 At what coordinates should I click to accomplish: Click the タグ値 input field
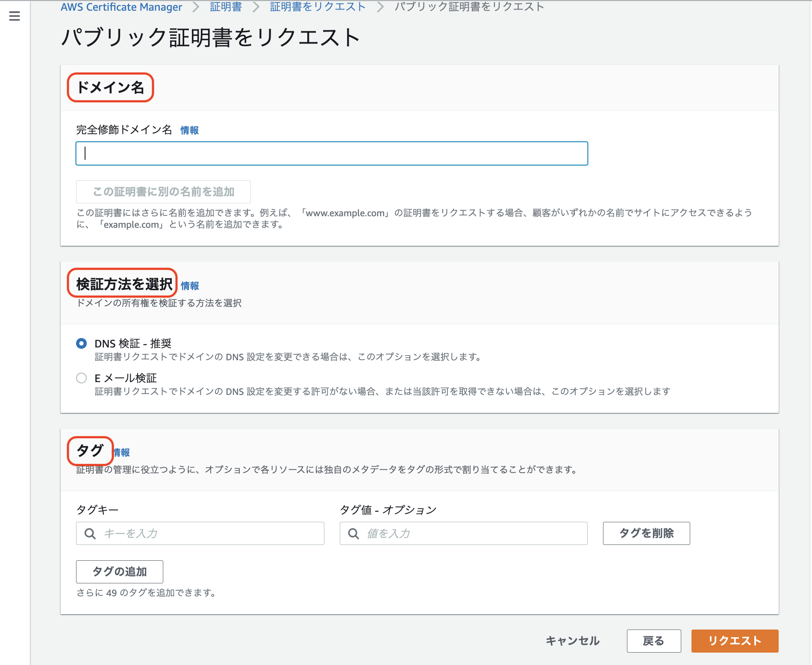click(x=464, y=533)
